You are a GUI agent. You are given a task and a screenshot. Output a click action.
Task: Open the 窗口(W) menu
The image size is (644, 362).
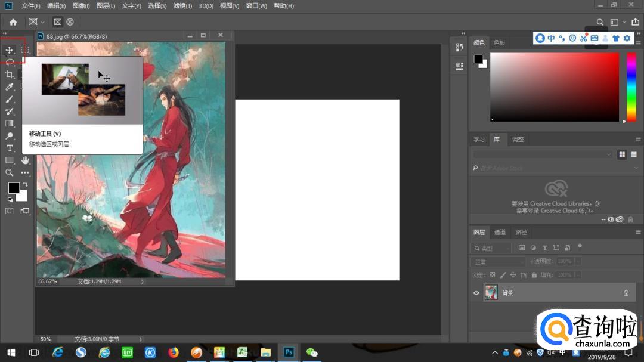point(256,6)
